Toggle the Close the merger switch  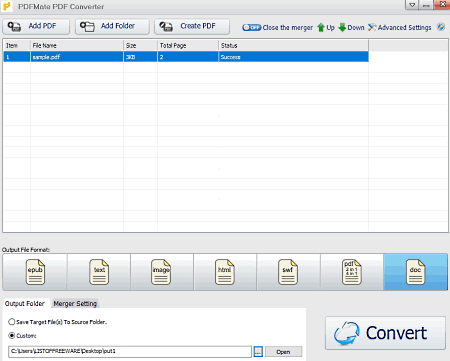(x=252, y=27)
